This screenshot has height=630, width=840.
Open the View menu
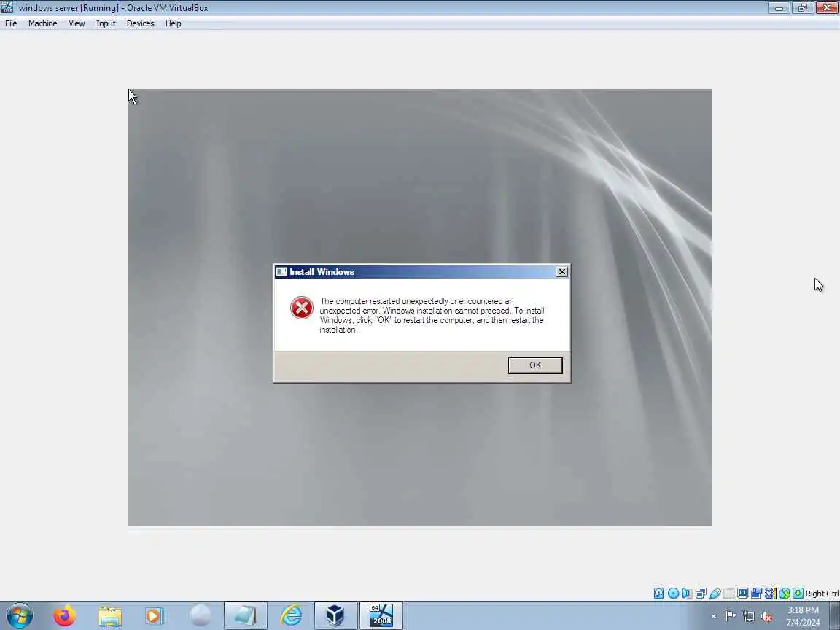click(x=77, y=23)
